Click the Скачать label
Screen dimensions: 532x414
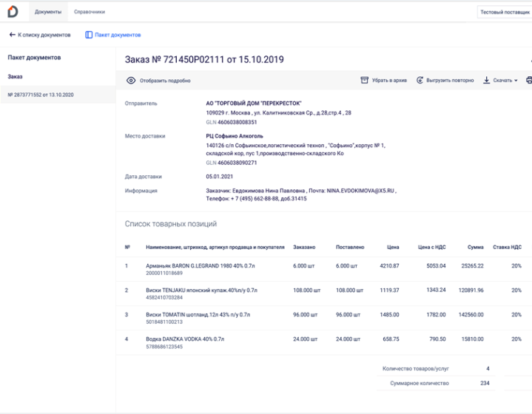[502, 81]
